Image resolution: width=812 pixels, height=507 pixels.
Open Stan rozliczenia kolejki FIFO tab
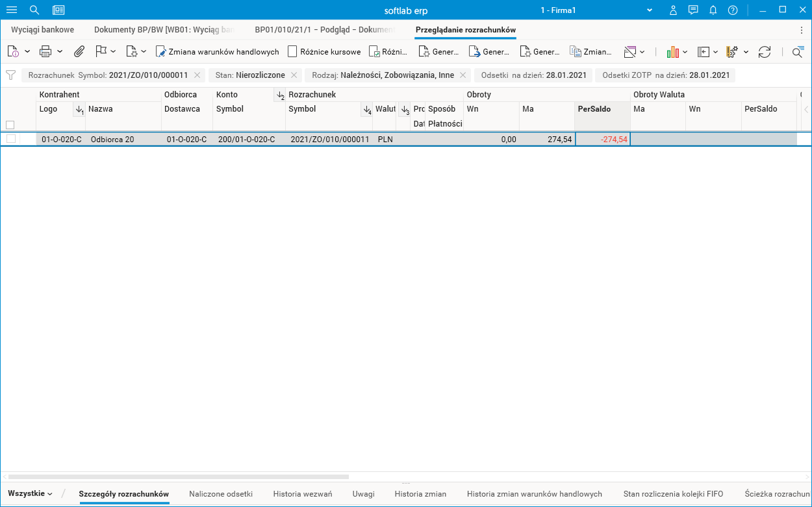click(x=673, y=493)
